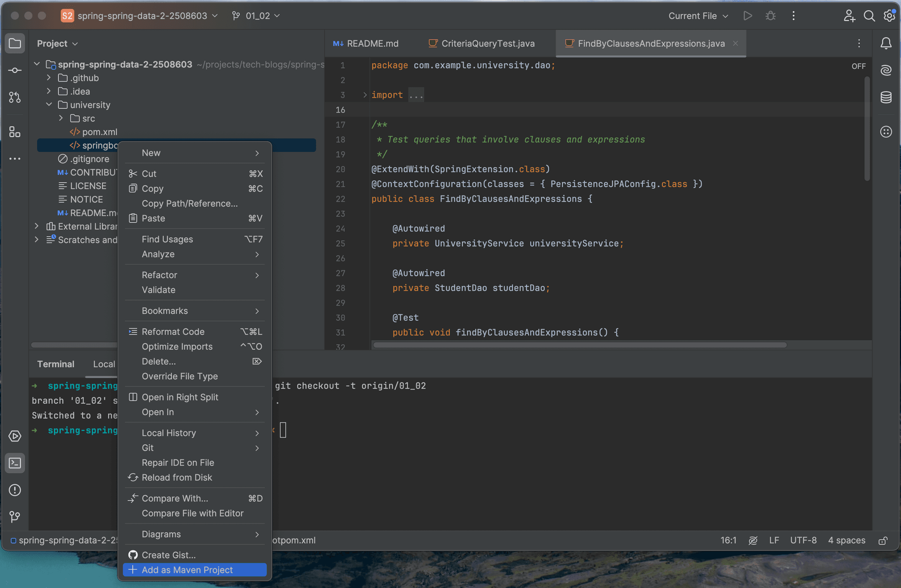Choose Create Gist...

click(x=195, y=555)
